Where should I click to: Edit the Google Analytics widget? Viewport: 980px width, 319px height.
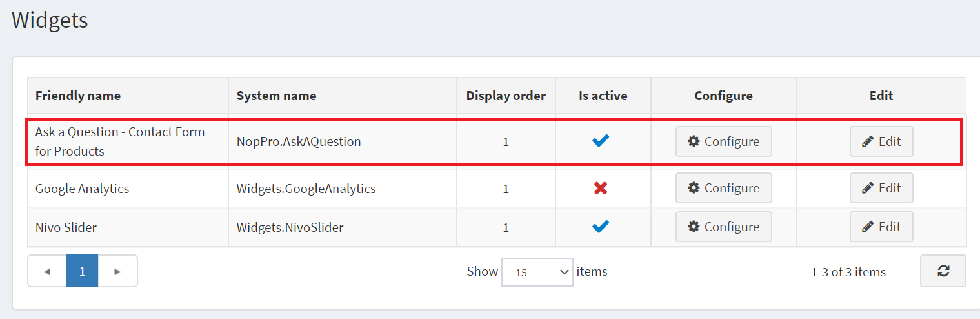(x=881, y=189)
